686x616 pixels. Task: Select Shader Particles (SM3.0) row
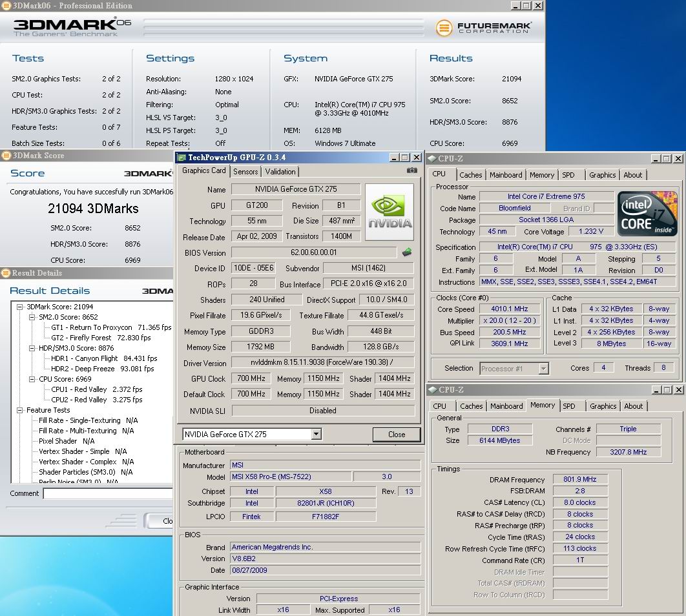pyautogui.click(x=85, y=473)
